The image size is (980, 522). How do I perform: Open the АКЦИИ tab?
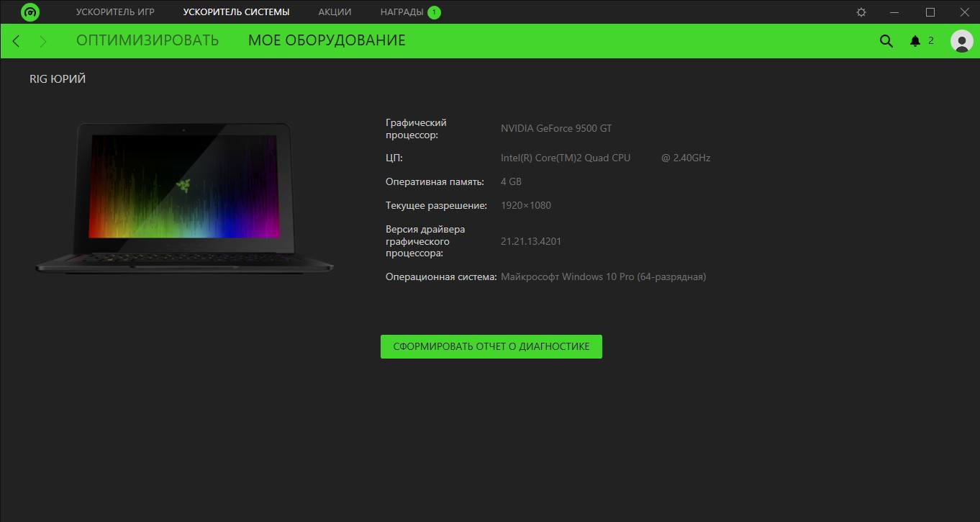(x=335, y=12)
